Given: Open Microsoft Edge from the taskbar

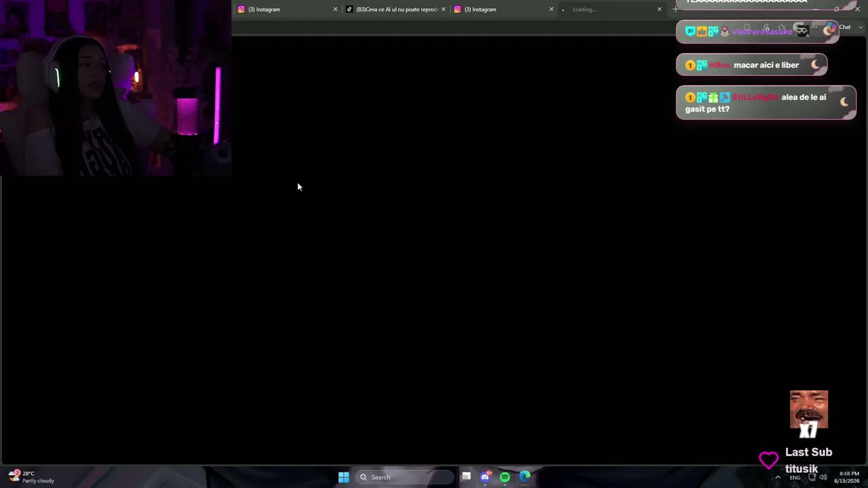Looking at the screenshot, I should pyautogui.click(x=525, y=477).
